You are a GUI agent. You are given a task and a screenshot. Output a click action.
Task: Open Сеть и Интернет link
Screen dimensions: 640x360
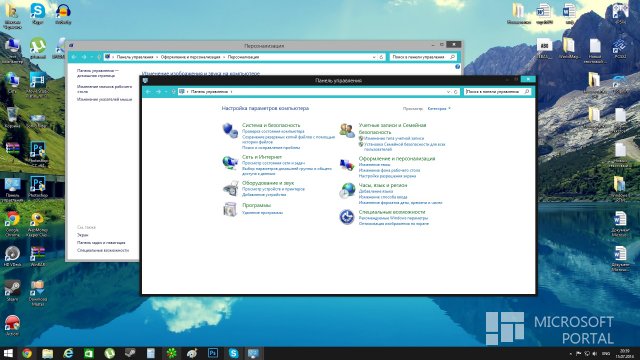pyautogui.click(x=262, y=157)
